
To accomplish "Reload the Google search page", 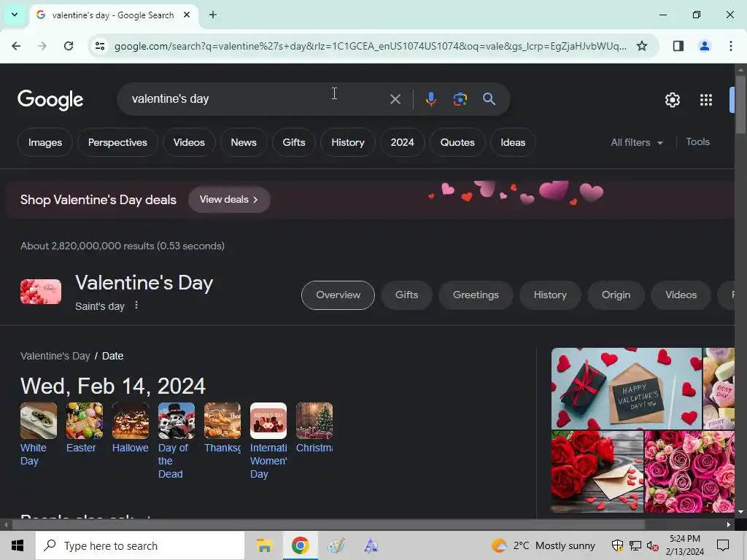I will point(69,46).
